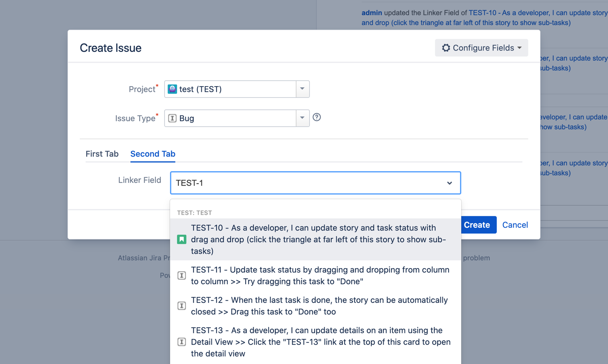Click the task icon beside TEST-13
This screenshot has height=364, width=608.
pos(182,342)
